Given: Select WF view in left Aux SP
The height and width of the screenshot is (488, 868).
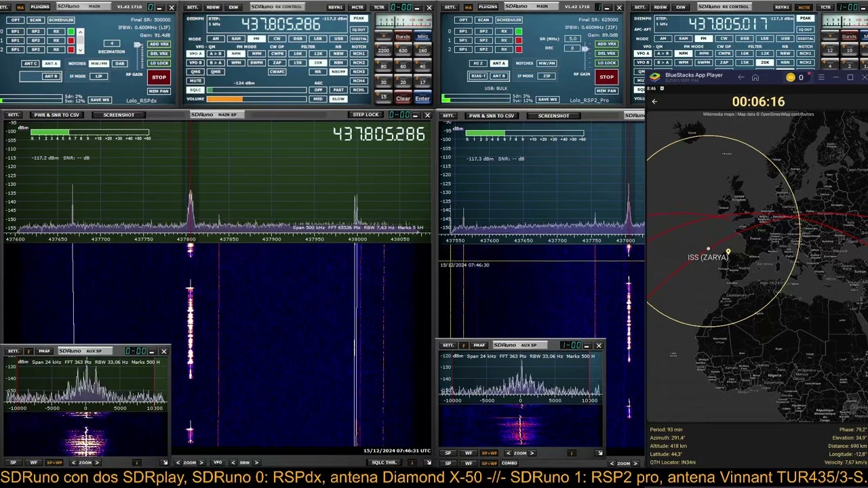Looking at the screenshot, I should [x=34, y=462].
